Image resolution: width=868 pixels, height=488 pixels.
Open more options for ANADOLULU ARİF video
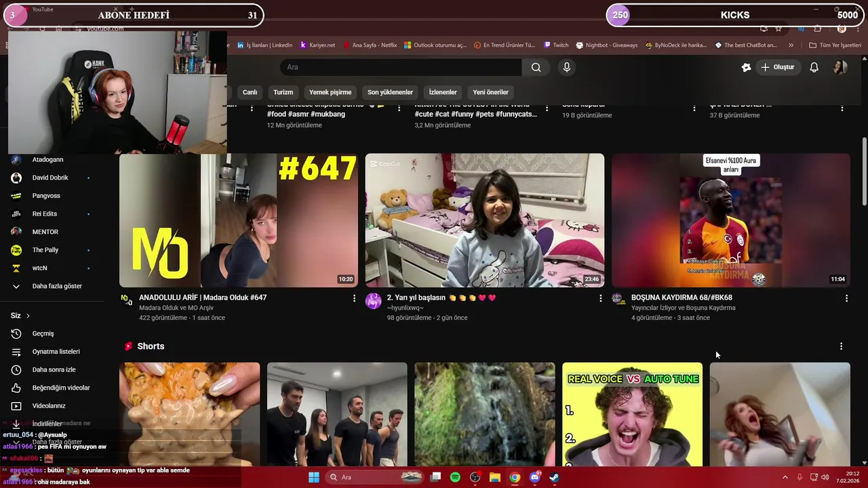354,298
